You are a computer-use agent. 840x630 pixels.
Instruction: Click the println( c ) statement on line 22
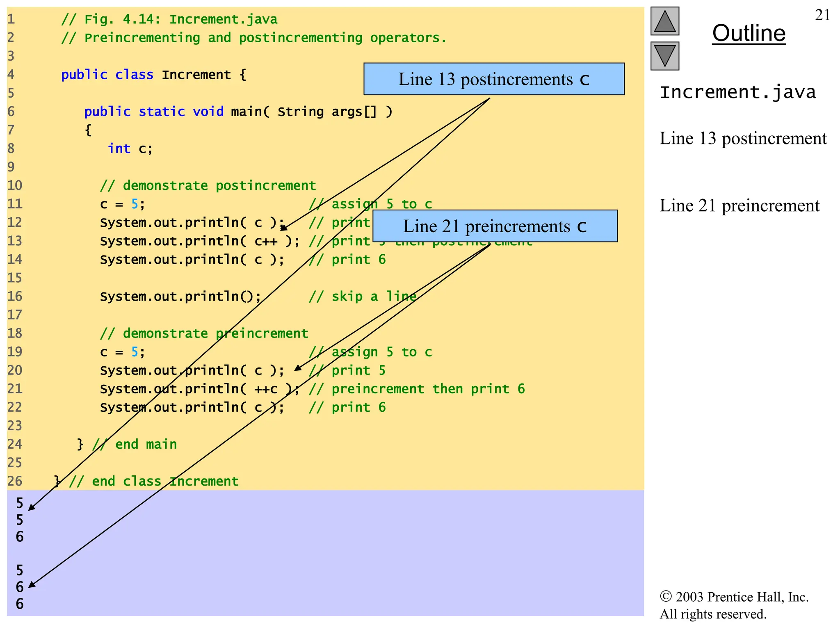pos(192,407)
